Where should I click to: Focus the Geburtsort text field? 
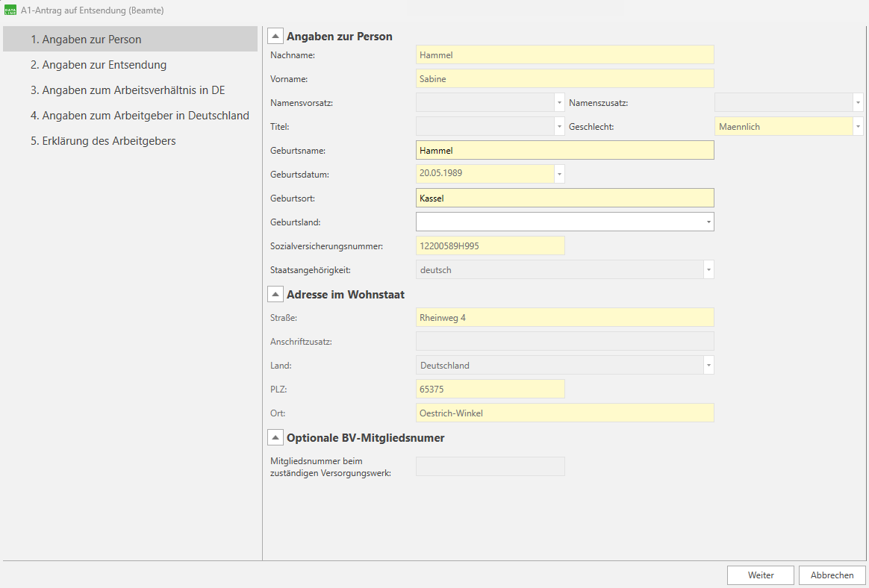coord(564,198)
